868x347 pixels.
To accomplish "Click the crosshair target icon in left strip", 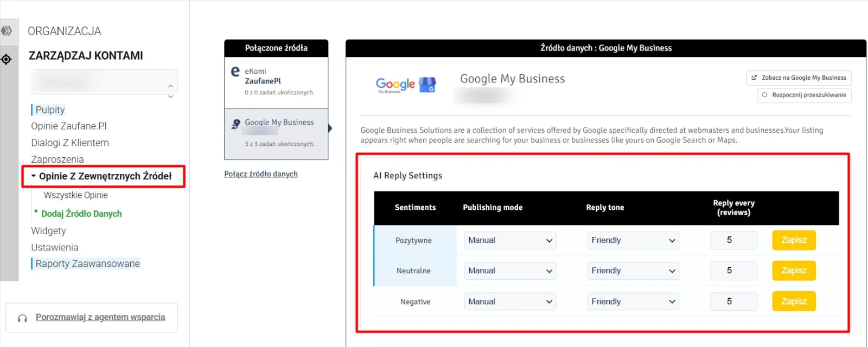I will click(x=7, y=59).
